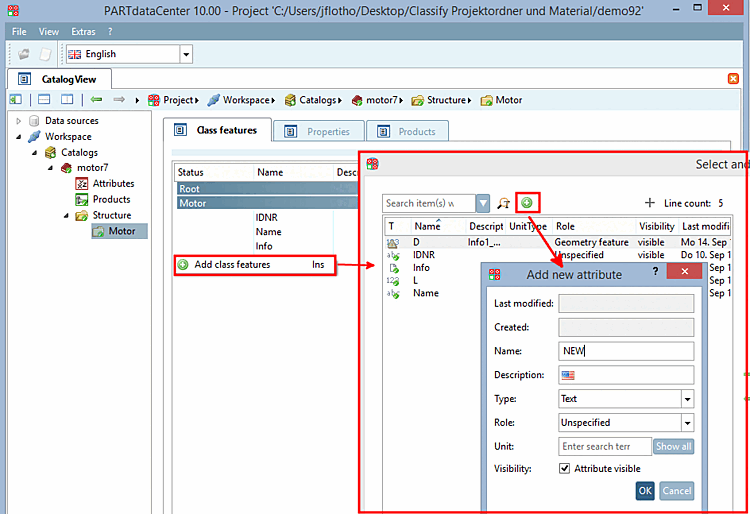
Task: Click the motor7 catalog icon in tree
Action: pyautogui.click(x=66, y=168)
